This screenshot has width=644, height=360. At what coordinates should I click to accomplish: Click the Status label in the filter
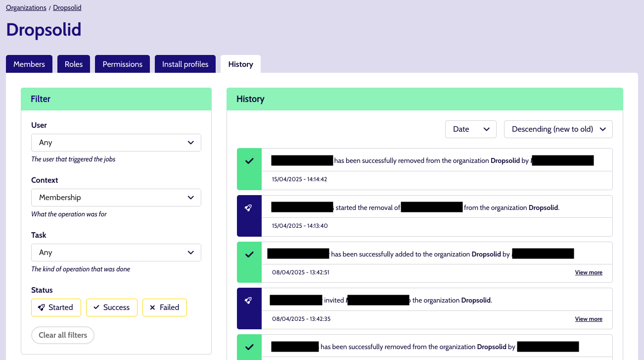point(42,290)
